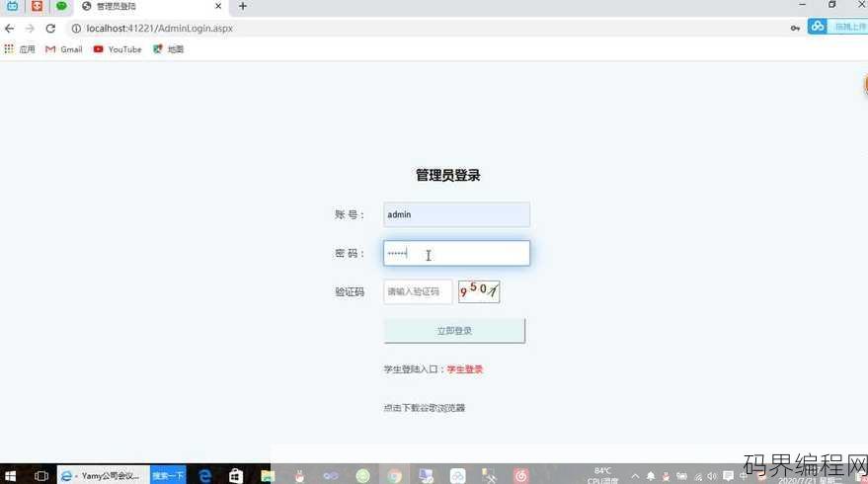Refresh the 9501 captcha image
The width and height of the screenshot is (868, 484).
click(479, 291)
